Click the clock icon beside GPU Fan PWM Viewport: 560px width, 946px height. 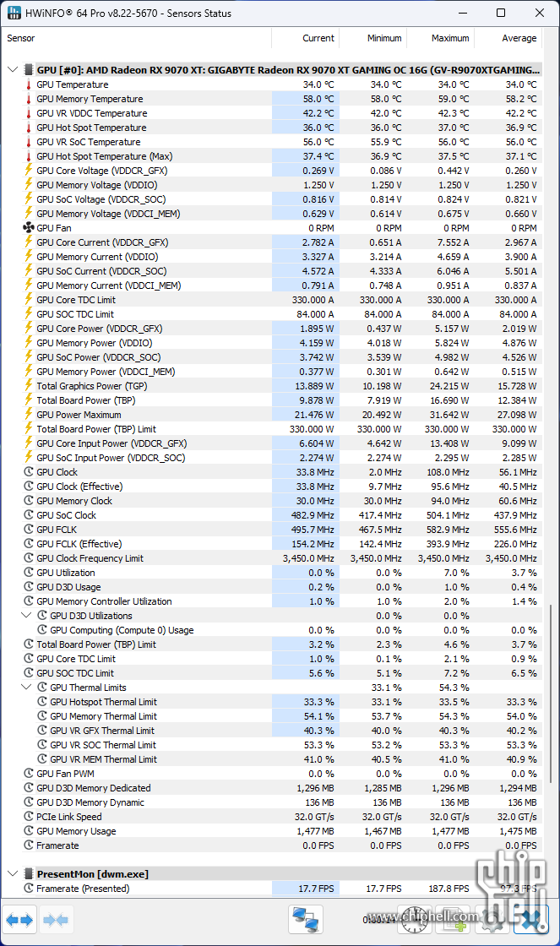pyautogui.click(x=29, y=774)
